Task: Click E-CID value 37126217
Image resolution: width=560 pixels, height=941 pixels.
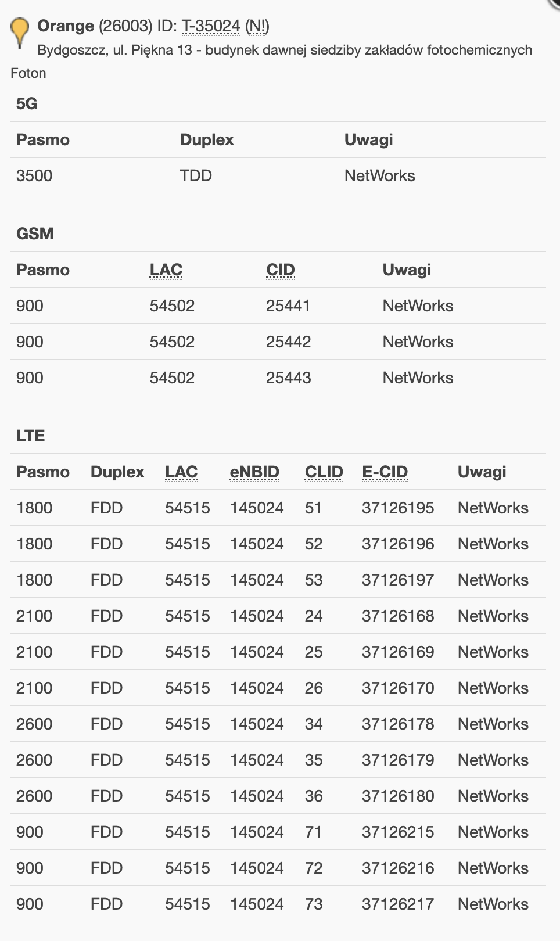Action: [x=398, y=904]
